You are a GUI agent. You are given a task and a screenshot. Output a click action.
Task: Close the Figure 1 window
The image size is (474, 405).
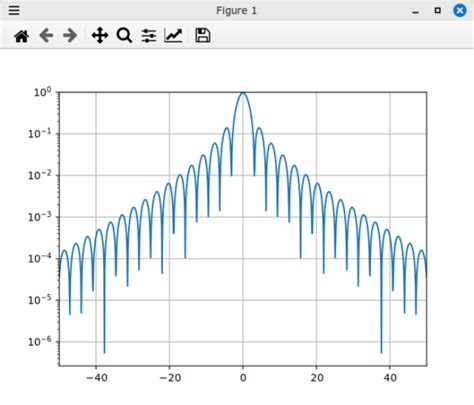click(460, 10)
